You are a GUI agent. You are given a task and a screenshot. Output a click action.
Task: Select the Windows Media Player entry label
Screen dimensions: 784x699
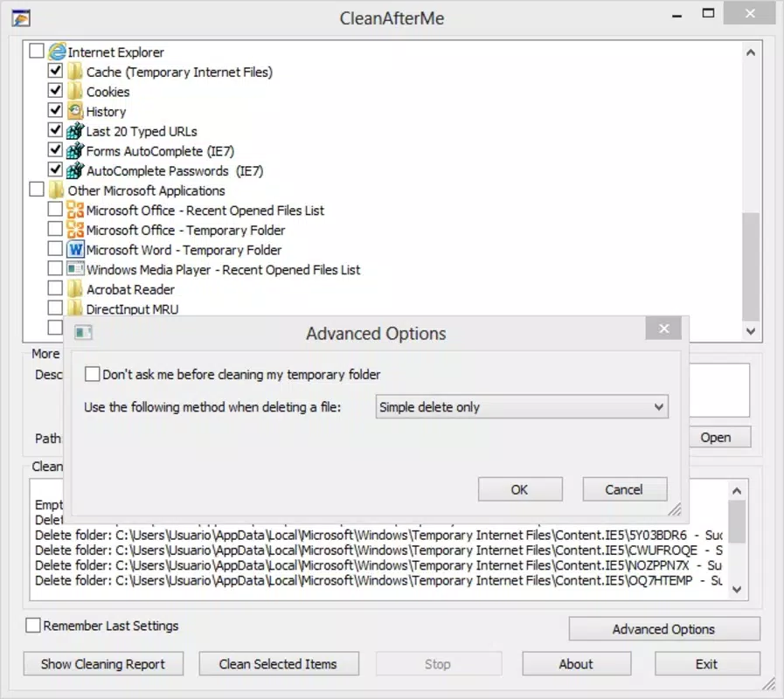(223, 269)
